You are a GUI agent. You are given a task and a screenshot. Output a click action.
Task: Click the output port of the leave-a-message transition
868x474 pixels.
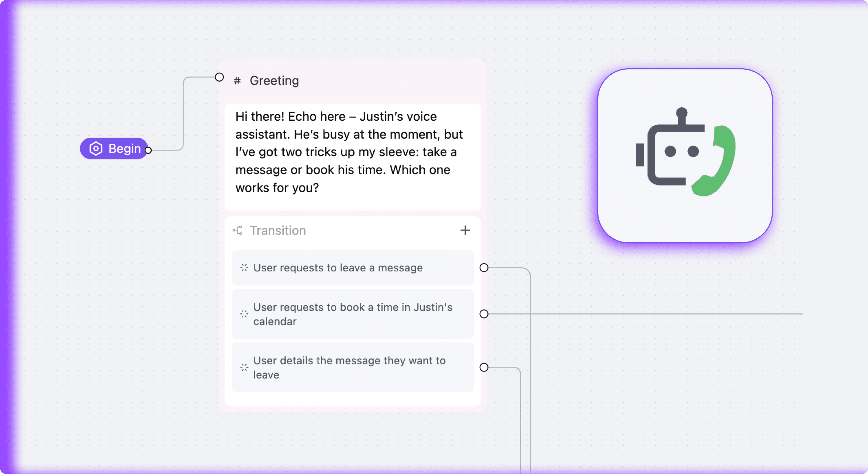pos(484,268)
